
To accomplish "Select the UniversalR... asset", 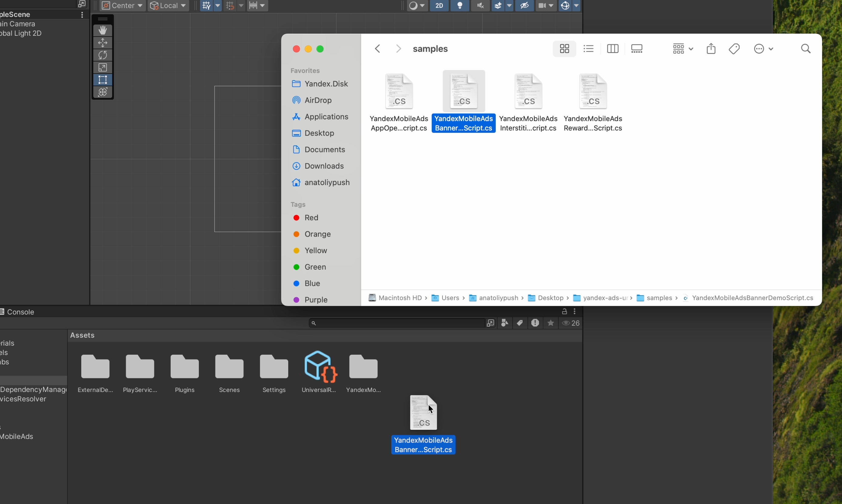I will 319,372.
